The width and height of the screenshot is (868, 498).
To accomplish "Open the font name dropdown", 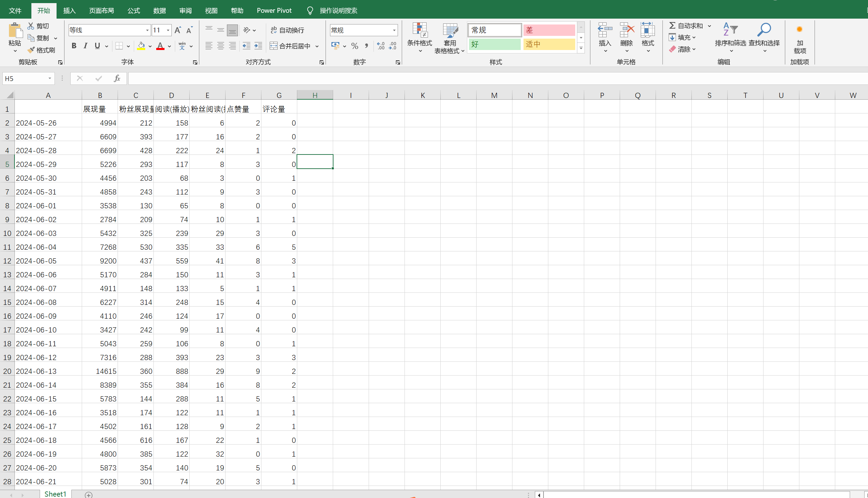I will point(147,30).
